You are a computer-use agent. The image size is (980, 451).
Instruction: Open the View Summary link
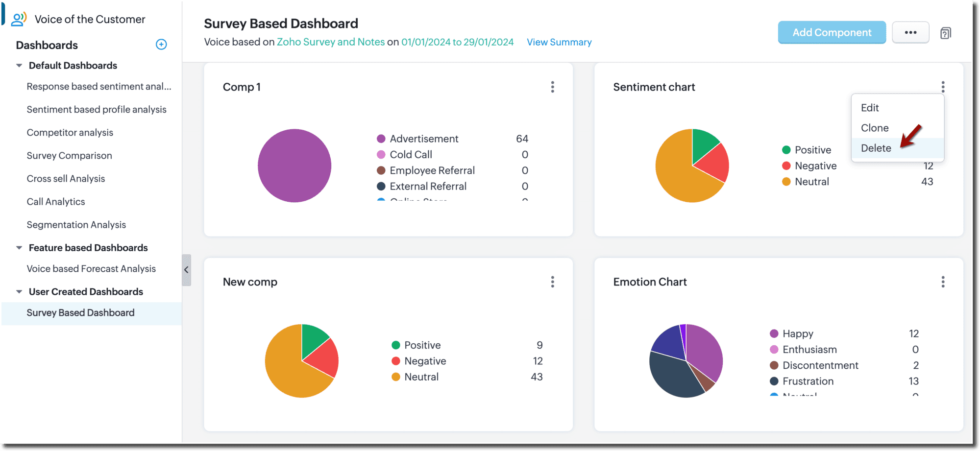tap(559, 43)
